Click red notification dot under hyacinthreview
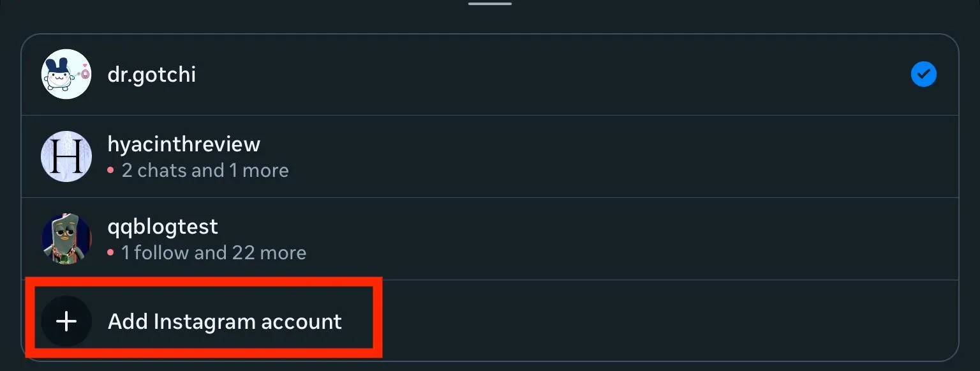Viewport: 980px width, 371px height. tap(110, 170)
